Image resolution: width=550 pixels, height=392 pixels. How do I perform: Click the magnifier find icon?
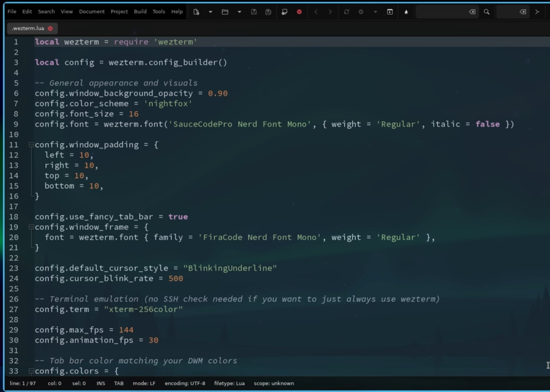(x=487, y=12)
